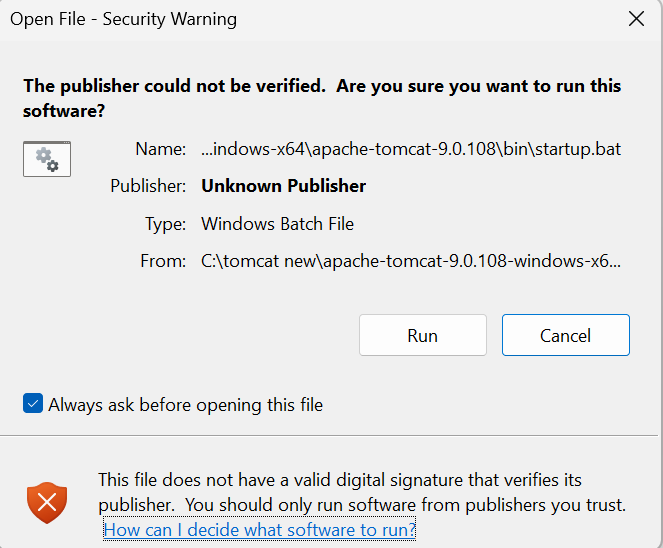
Task: Click the 'Type:' field label
Action: [166, 224]
